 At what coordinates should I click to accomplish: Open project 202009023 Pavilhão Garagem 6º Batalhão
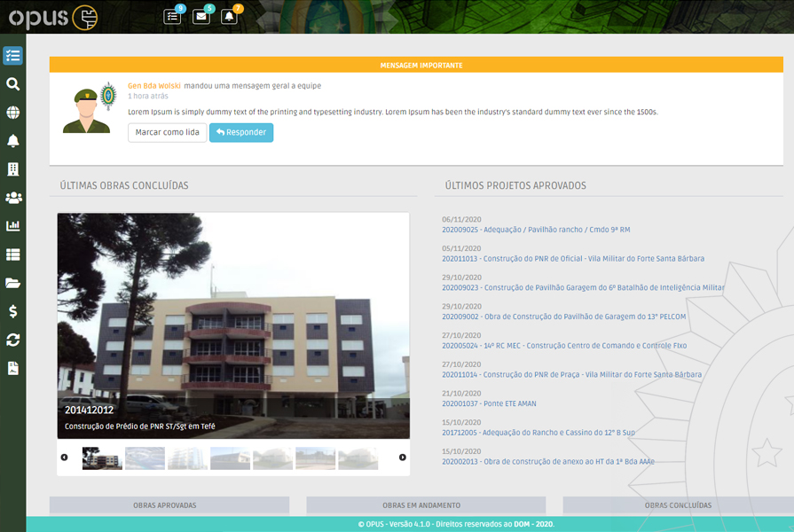point(583,287)
